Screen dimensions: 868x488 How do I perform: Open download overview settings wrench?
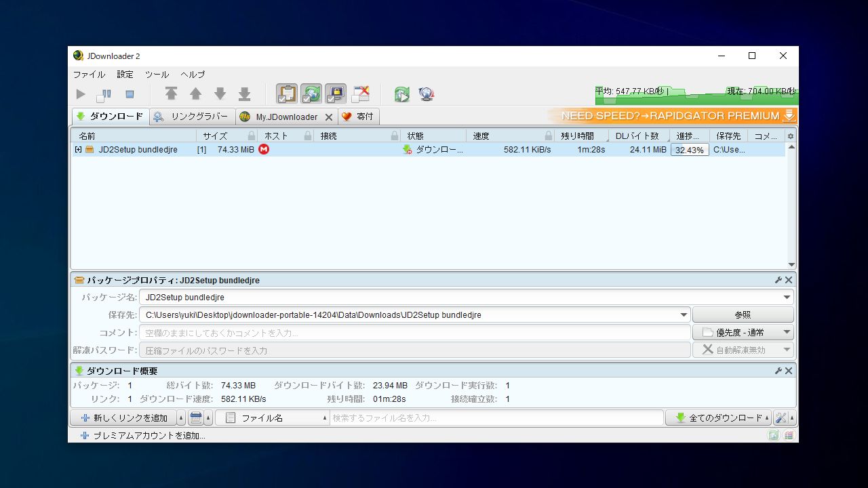[778, 371]
